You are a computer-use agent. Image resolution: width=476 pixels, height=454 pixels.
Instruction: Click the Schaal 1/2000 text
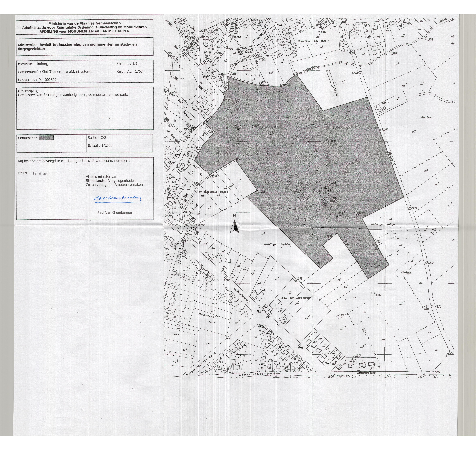(x=100, y=145)
